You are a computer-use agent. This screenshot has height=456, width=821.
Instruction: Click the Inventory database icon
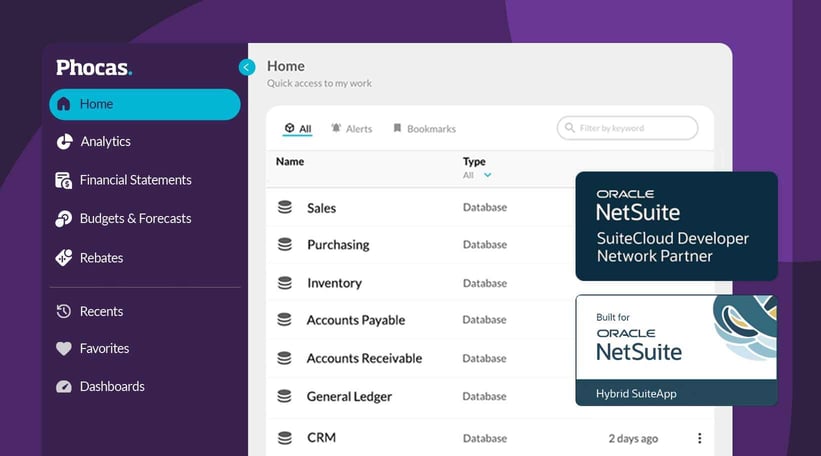click(x=284, y=283)
